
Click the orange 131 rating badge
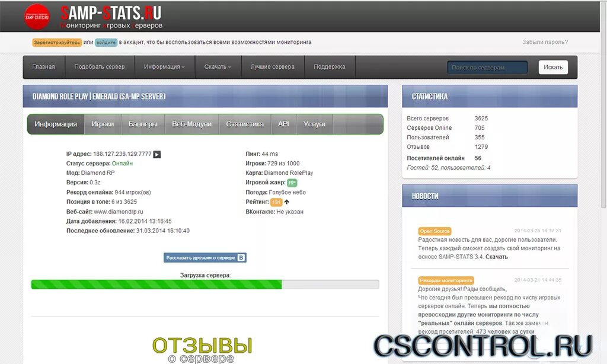276,202
